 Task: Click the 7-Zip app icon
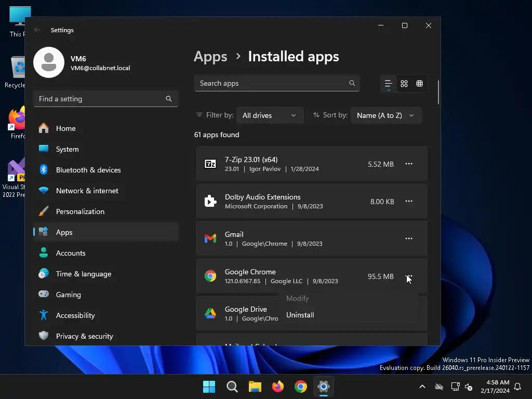point(210,164)
